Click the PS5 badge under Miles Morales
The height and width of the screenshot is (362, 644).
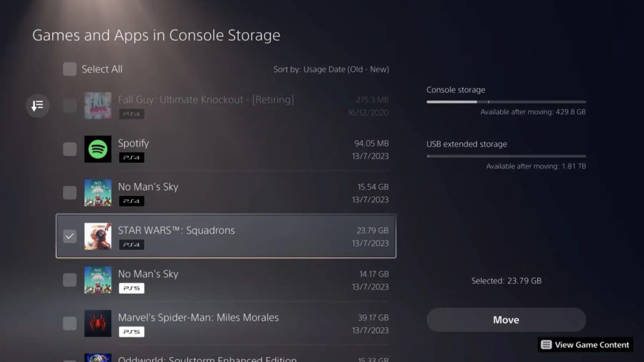131,332
